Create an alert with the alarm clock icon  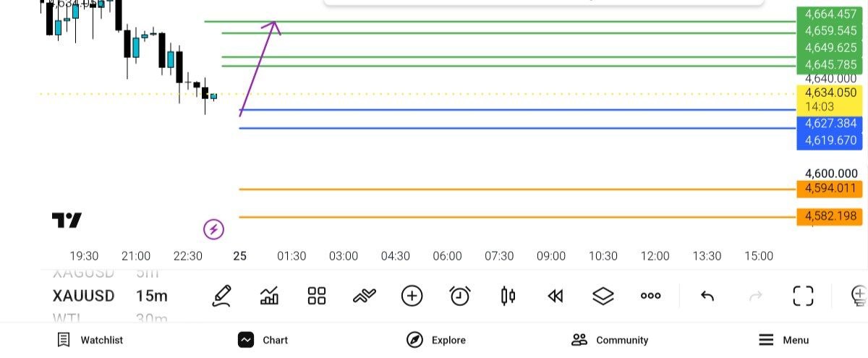(460, 296)
